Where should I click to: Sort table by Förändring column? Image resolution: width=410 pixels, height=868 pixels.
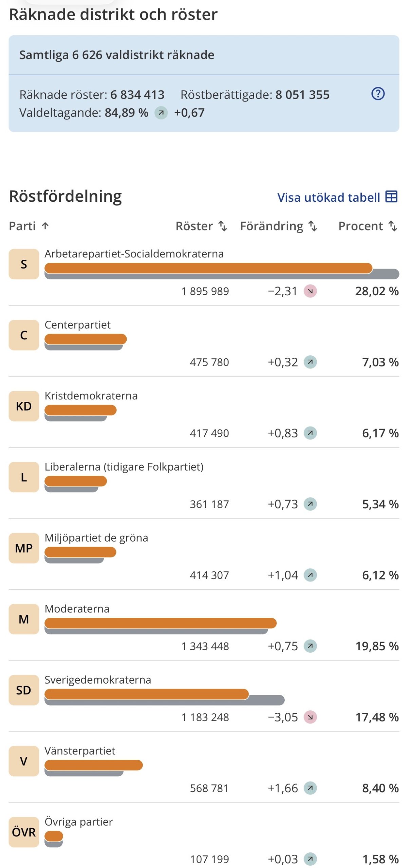pos(279,226)
